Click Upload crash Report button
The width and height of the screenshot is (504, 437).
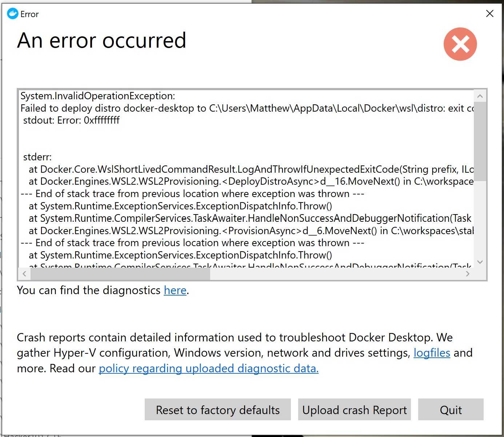(x=355, y=410)
